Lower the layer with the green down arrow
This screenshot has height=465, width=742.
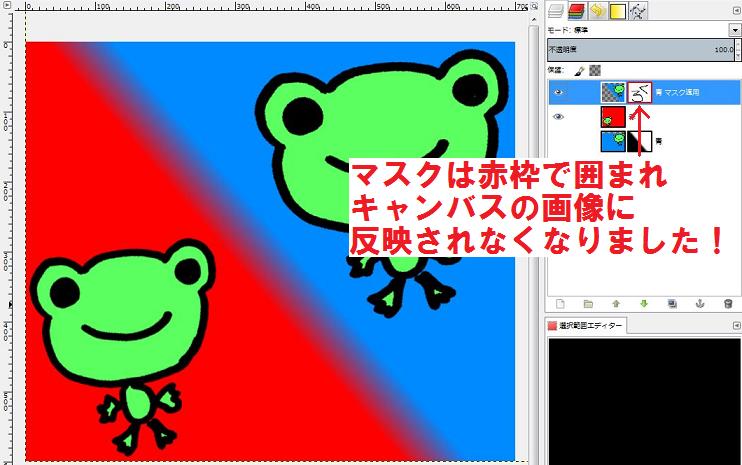click(644, 304)
